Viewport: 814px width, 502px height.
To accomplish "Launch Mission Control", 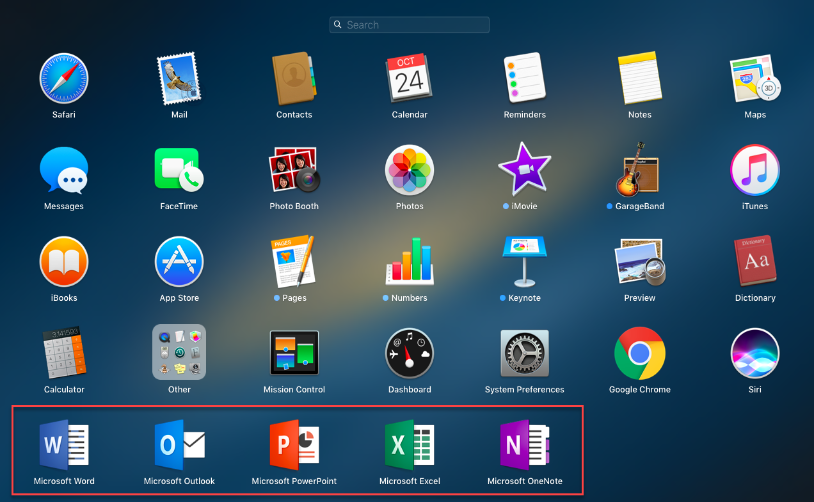I will tap(294, 353).
